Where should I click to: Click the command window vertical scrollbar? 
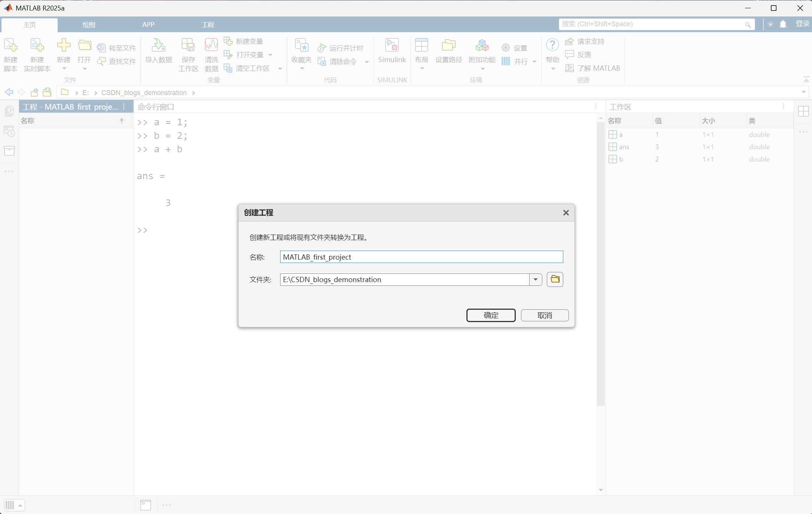(x=601, y=262)
